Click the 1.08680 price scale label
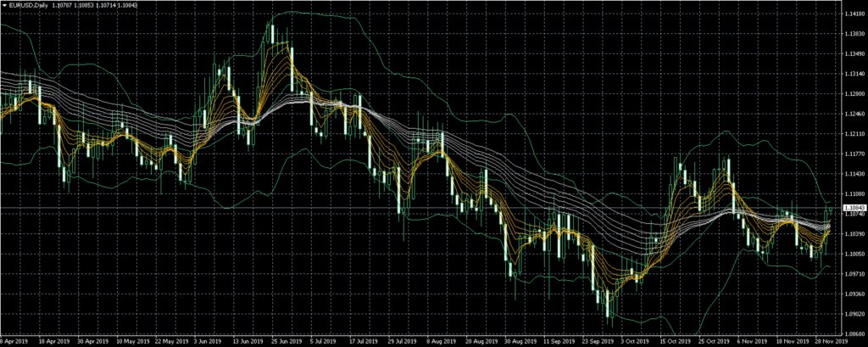 pyautogui.click(x=855, y=333)
